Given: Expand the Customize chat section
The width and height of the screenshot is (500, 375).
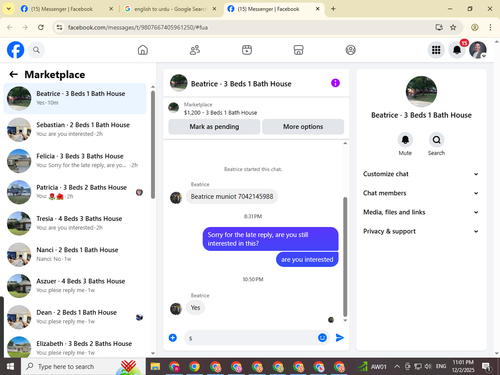Looking at the screenshot, I should (x=421, y=174).
